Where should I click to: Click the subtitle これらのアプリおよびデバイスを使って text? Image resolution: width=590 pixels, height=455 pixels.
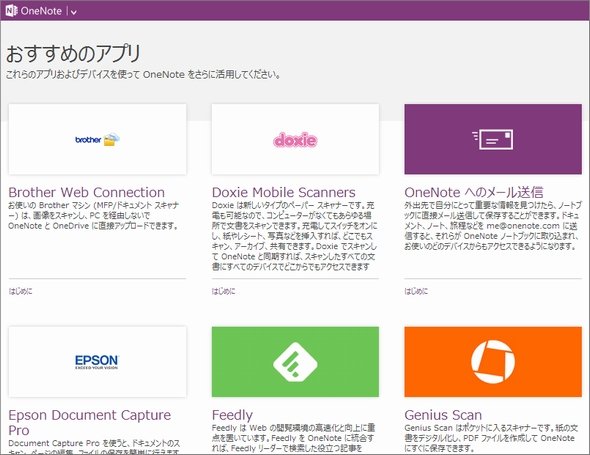click(143, 75)
